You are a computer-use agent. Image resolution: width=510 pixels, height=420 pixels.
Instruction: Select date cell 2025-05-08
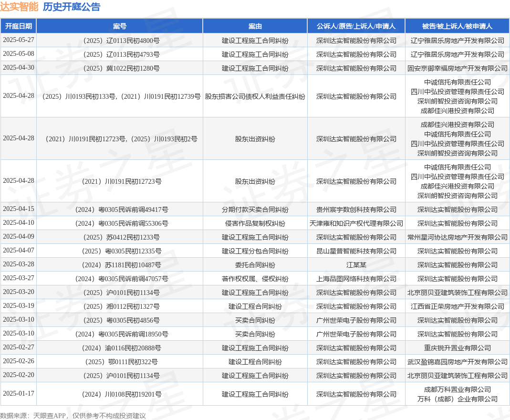coord(19,53)
